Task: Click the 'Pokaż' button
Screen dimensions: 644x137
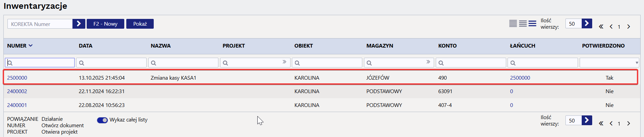Action: pyautogui.click(x=140, y=24)
